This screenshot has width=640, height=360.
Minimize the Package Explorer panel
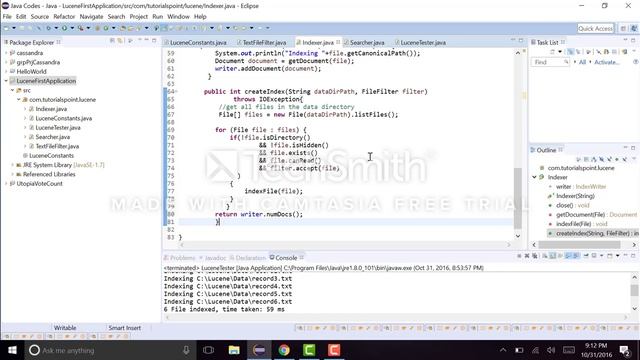[146, 40]
